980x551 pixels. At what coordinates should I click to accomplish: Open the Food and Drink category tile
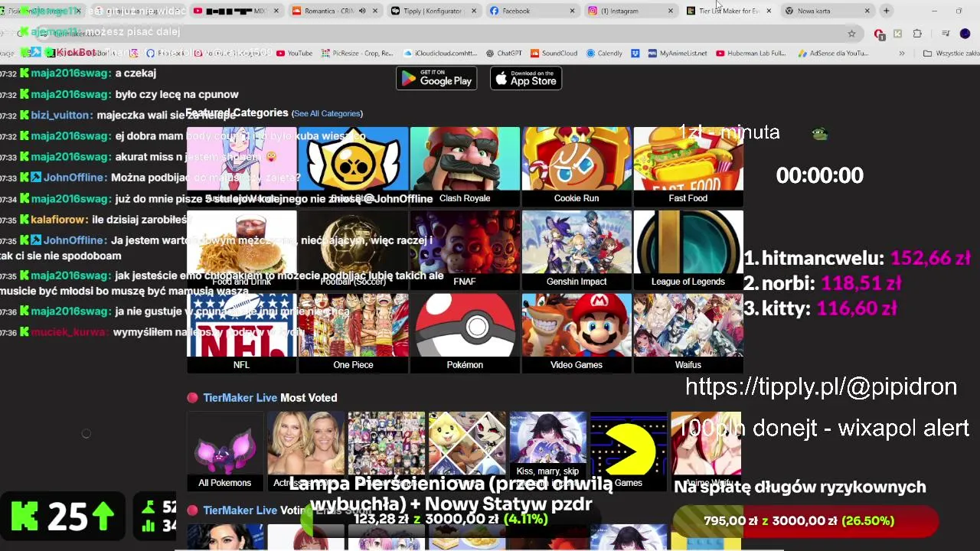(241, 249)
